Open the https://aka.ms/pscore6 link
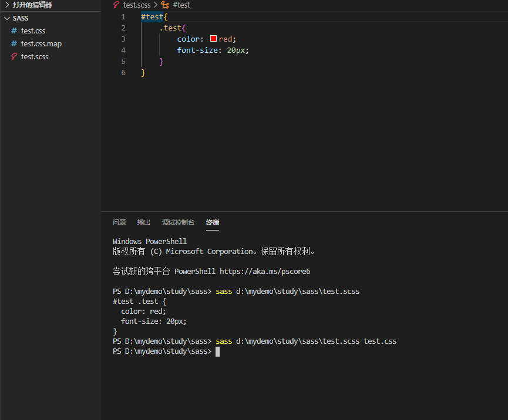 point(265,271)
